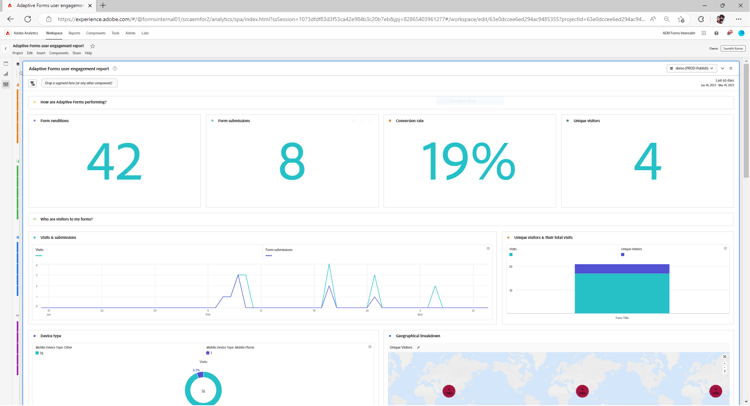Click the segment filter icon in panel
Image resolution: width=750 pixels, height=406 pixels.
(33, 83)
